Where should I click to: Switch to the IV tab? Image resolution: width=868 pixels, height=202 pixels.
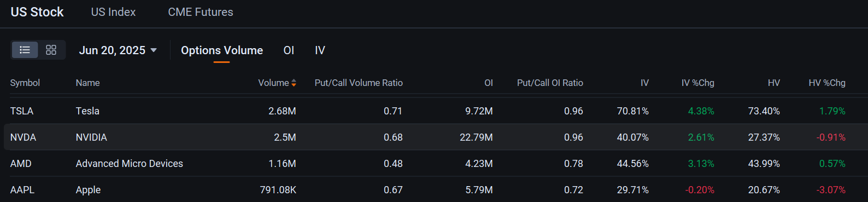pyautogui.click(x=320, y=50)
